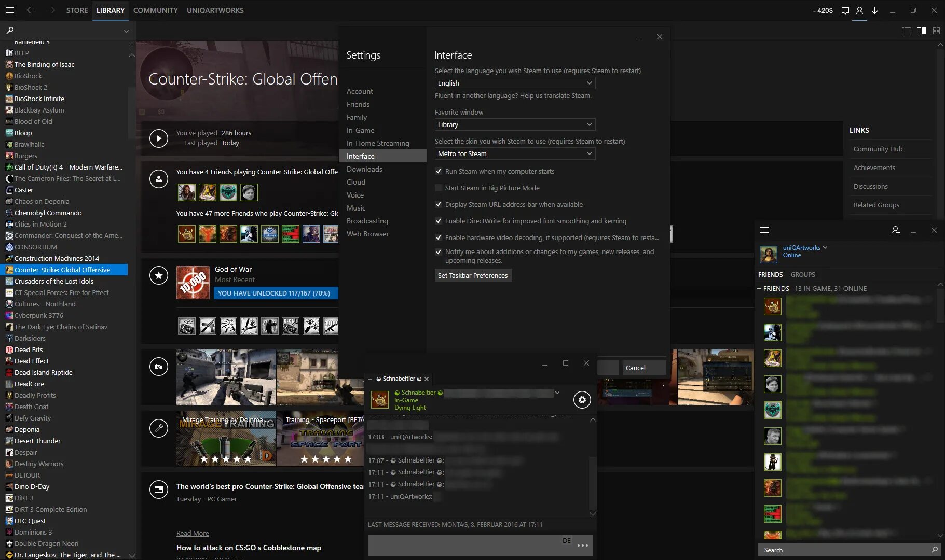
Task: Open Favorite window dropdown set to Library
Action: tap(515, 124)
